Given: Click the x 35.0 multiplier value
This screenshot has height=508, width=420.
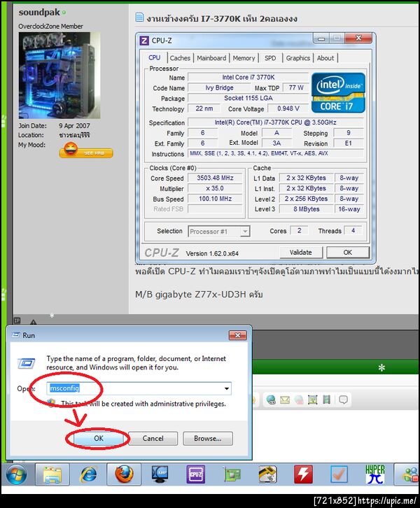Looking at the screenshot, I should (215, 188).
